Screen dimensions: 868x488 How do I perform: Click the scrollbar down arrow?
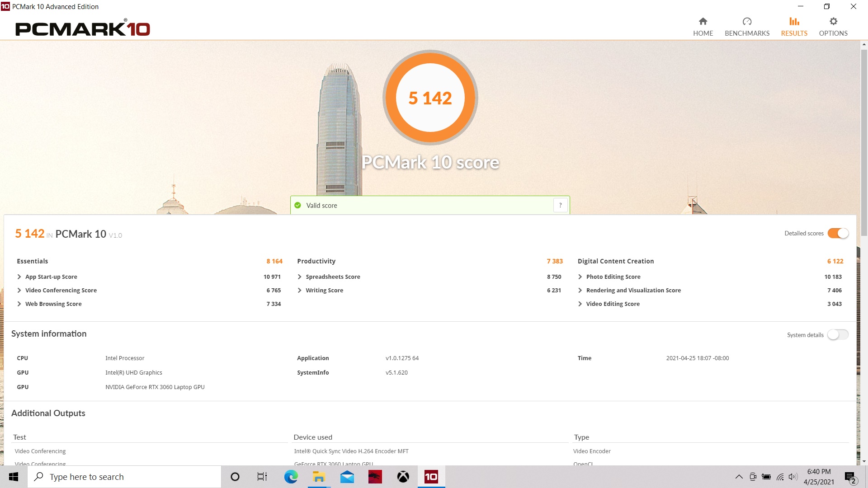coord(864,461)
